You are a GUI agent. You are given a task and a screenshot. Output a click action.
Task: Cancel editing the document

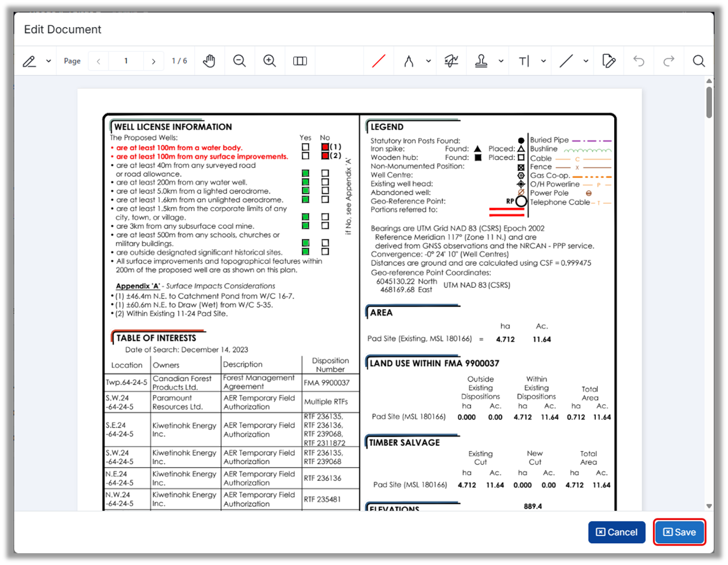pos(616,532)
